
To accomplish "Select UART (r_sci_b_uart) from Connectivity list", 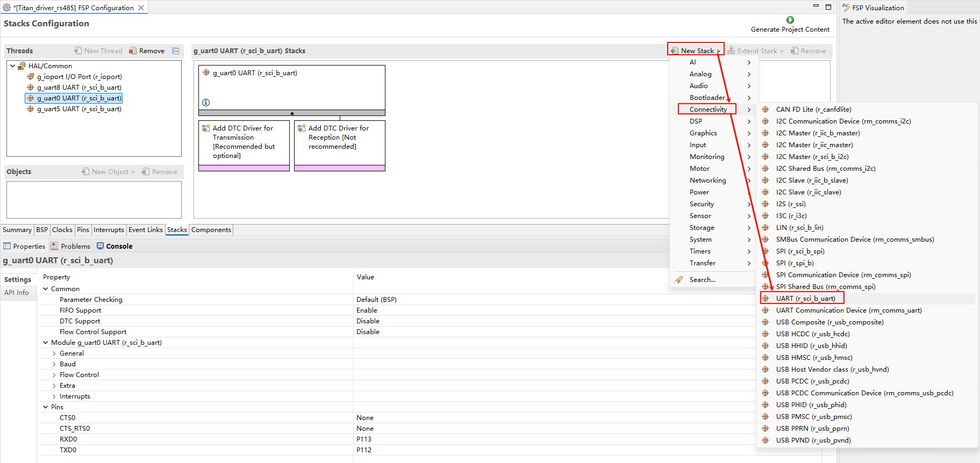I will [805, 299].
